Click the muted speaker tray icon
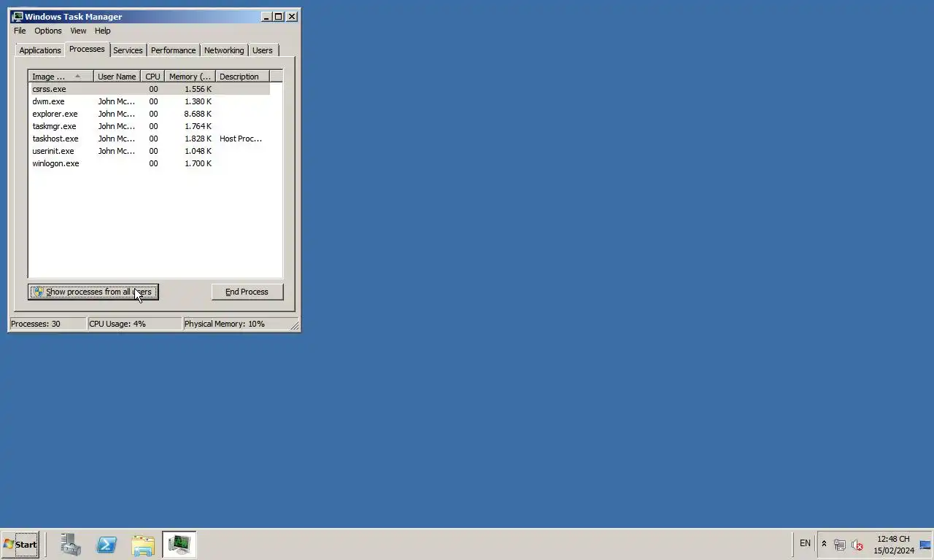The height and width of the screenshot is (560, 934). (857, 545)
